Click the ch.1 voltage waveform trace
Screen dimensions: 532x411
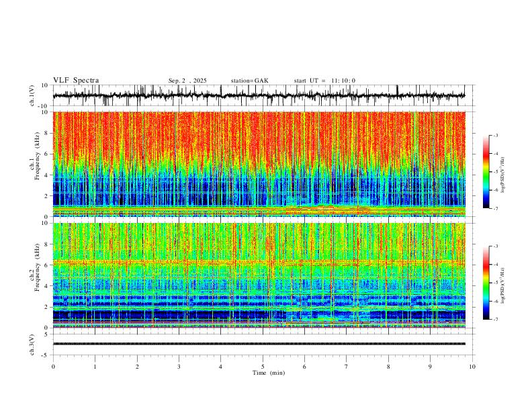coord(259,95)
